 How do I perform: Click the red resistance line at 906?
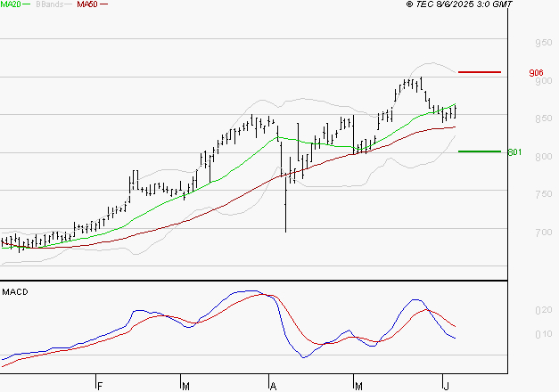coord(480,72)
